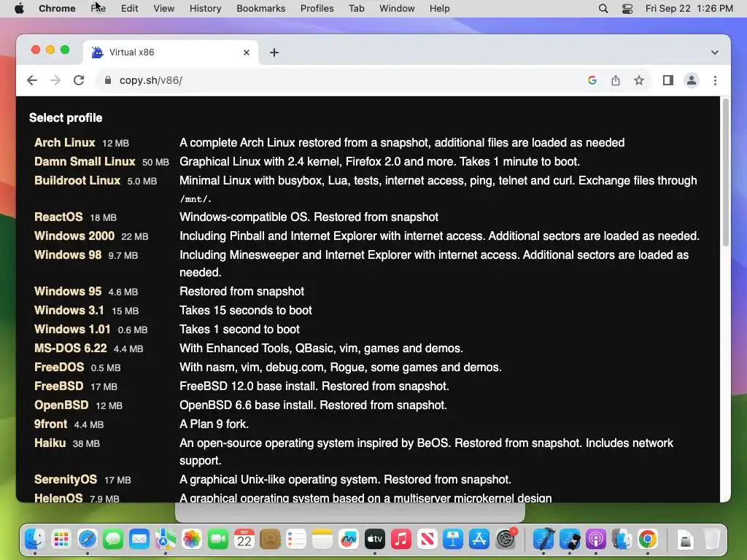Image resolution: width=747 pixels, height=560 pixels.
Task: Close the Virtual x86 tab
Action: (x=247, y=52)
